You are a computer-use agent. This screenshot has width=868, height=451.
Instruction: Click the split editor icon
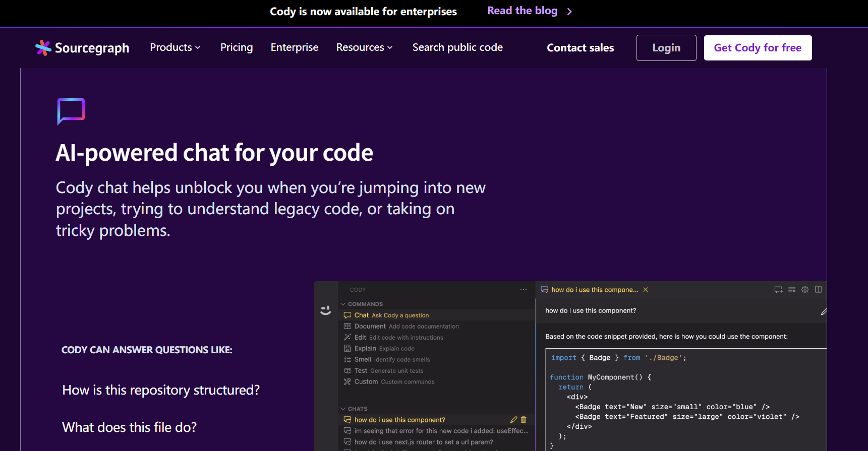tap(818, 290)
